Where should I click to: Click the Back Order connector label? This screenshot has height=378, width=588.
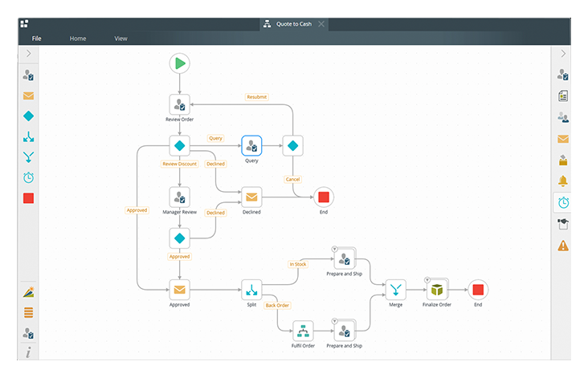tap(277, 305)
